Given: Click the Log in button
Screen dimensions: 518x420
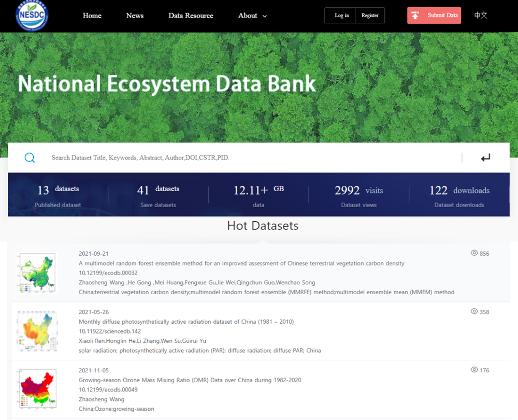Looking at the screenshot, I should 341,16.
